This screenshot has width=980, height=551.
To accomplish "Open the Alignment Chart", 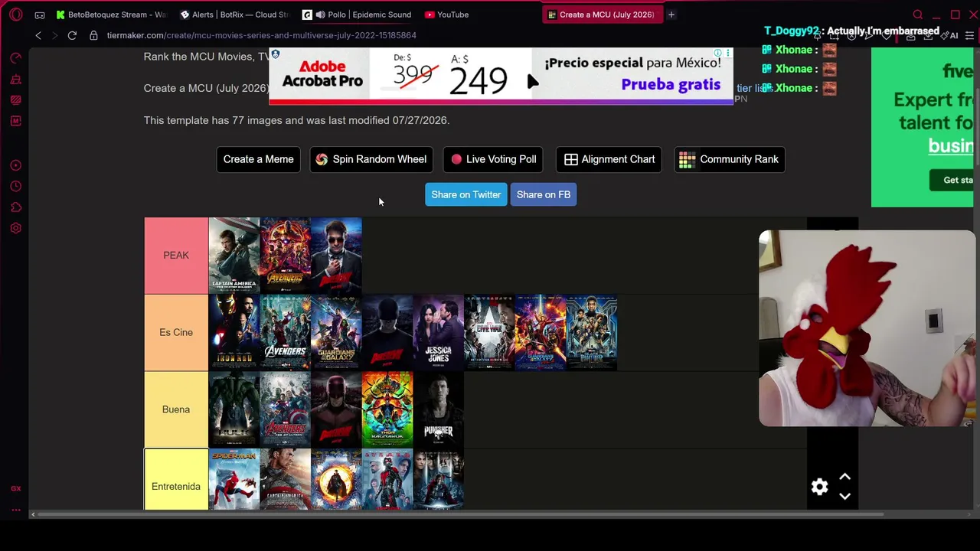I will (609, 159).
